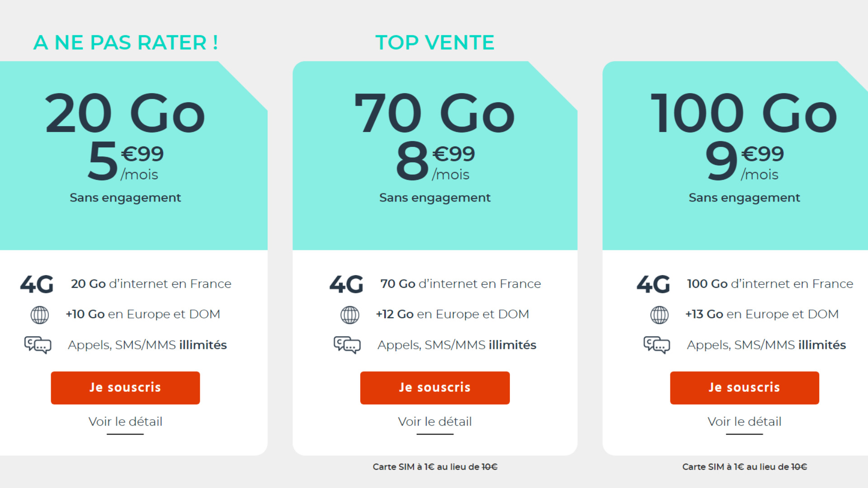
Task: Click the 4G icon in the 70 Go plan
Action: pos(346,284)
